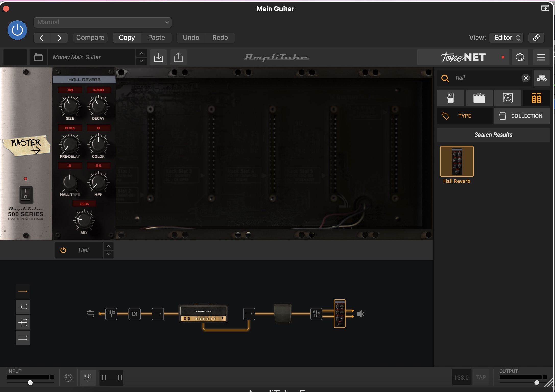The width and height of the screenshot is (555, 392).
Task: Open the Manual preset dropdown
Action: click(x=102, y=22)
